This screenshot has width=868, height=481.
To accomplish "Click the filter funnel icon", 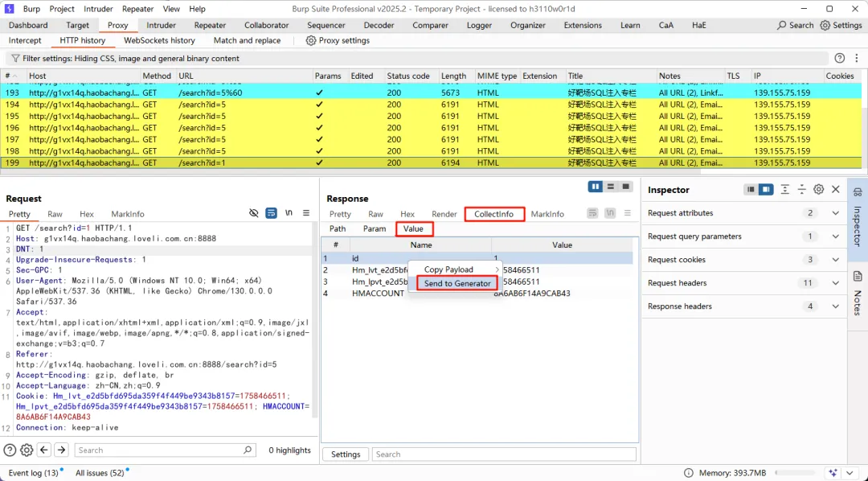I will (15, 58).
